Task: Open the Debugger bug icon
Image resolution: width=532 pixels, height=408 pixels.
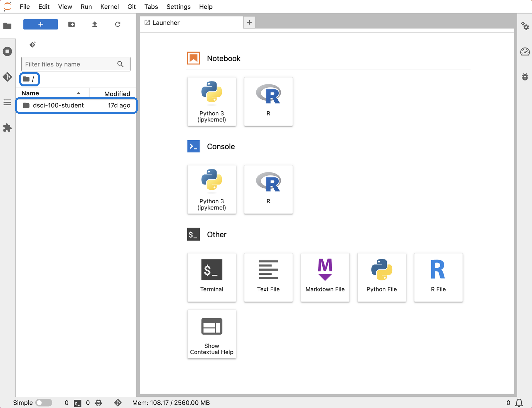Action: [525, 77]
